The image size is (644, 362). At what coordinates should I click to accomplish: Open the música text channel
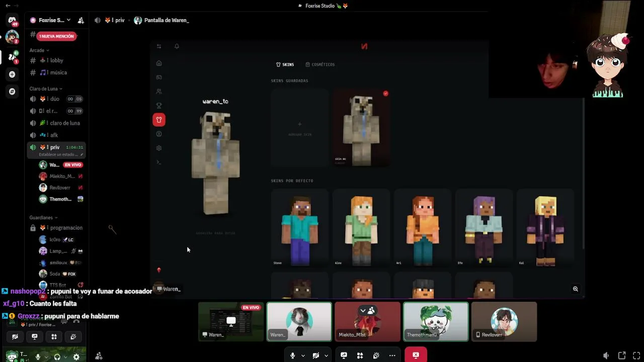[56, 72]
